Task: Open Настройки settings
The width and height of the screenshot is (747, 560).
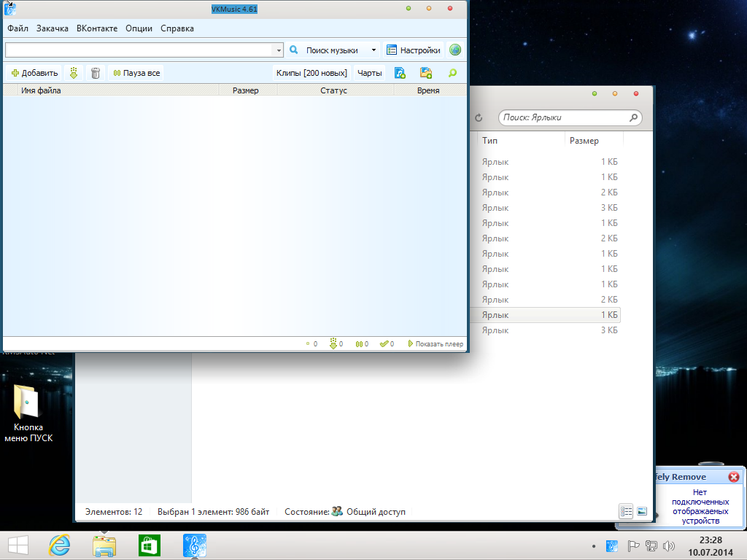Action: point(414,50)
